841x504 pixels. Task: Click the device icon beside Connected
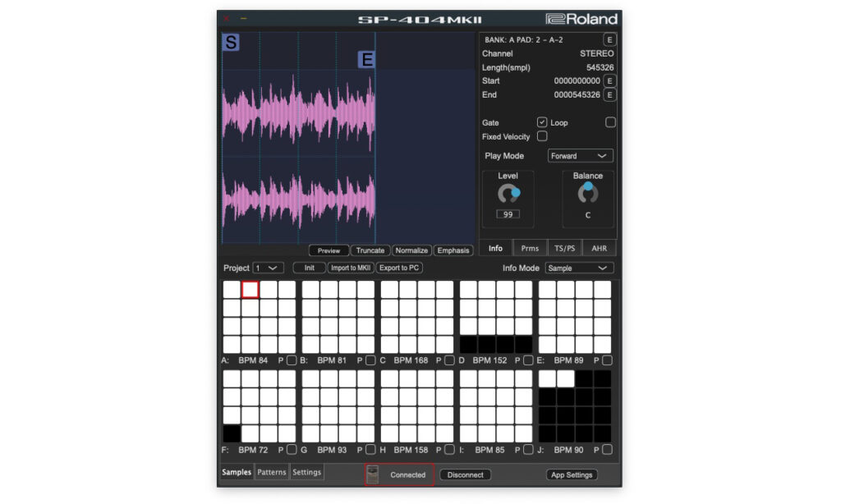pyautogui.click(x=372, y=474)
